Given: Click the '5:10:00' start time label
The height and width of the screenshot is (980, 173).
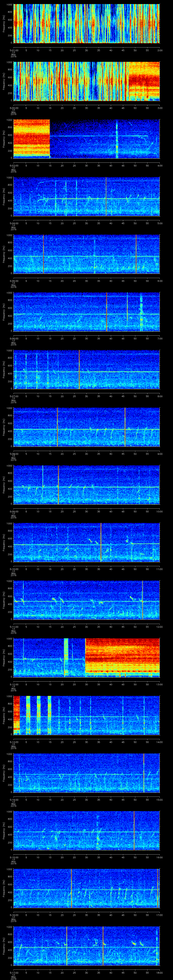Looking at the screenshot, I should (14, 569).
